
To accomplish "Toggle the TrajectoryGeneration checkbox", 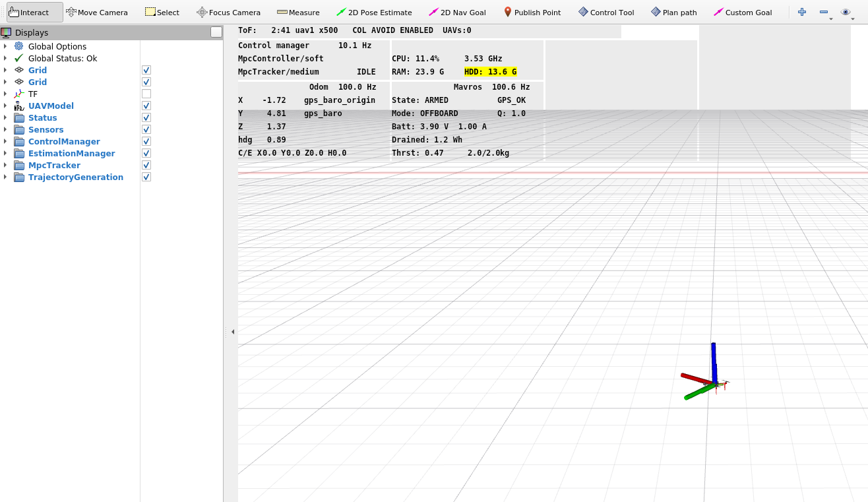I will pyautogui.click(x=146, y=177).
